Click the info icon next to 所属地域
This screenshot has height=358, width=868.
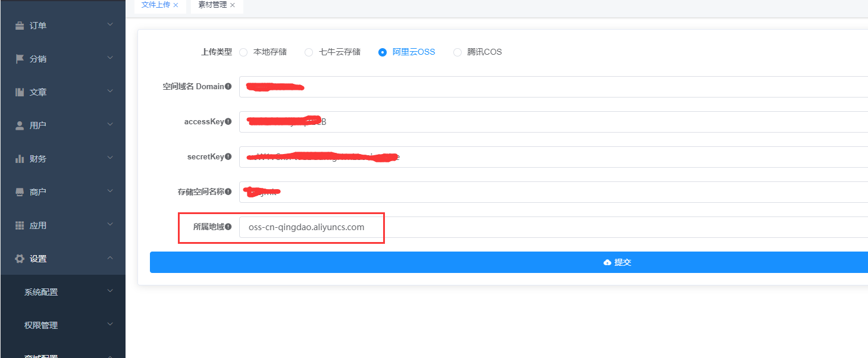228,227
